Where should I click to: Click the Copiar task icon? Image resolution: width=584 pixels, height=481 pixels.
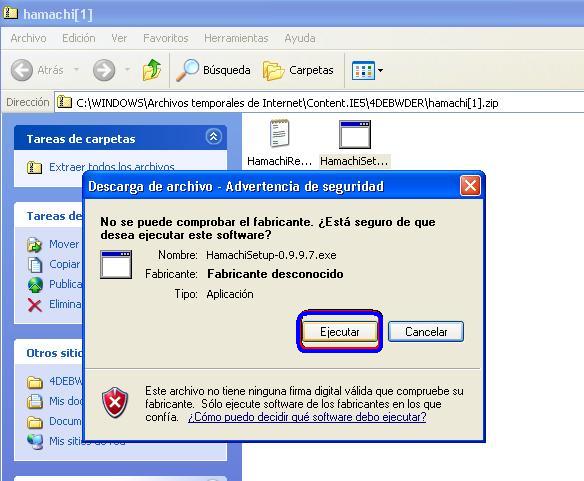click(x=35, y=265)
